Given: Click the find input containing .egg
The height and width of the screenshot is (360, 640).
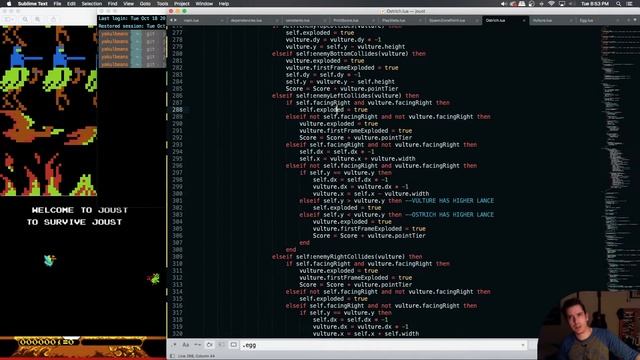Looking at the screenshot, I should click(383, 345).
